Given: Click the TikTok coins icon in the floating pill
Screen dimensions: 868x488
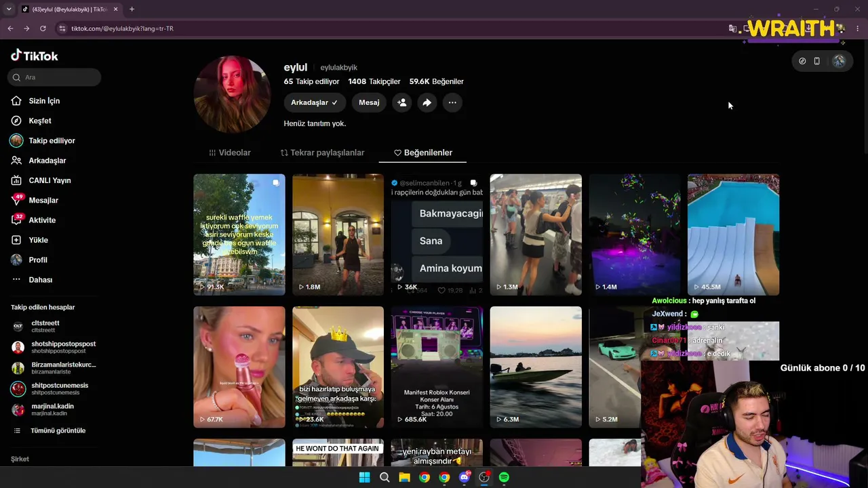Looking at the screenshot, I should pyautogui.click(x=802, y=61).
